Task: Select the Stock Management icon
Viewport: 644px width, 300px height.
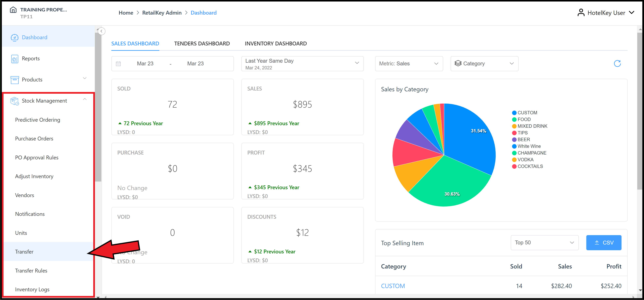Action: coord(14,101)
